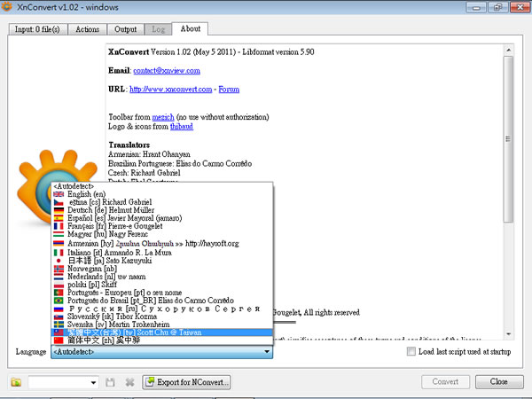
Task: Switch to Input: 0 file(s) tab
Action: [x=37, y=29]
